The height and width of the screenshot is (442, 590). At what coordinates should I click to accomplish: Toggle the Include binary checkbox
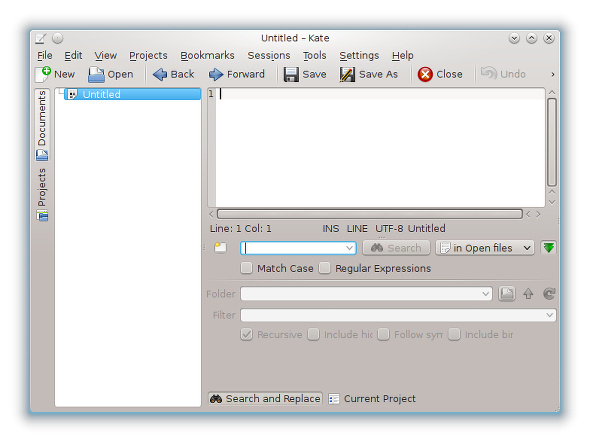click(x=454, y=334)
